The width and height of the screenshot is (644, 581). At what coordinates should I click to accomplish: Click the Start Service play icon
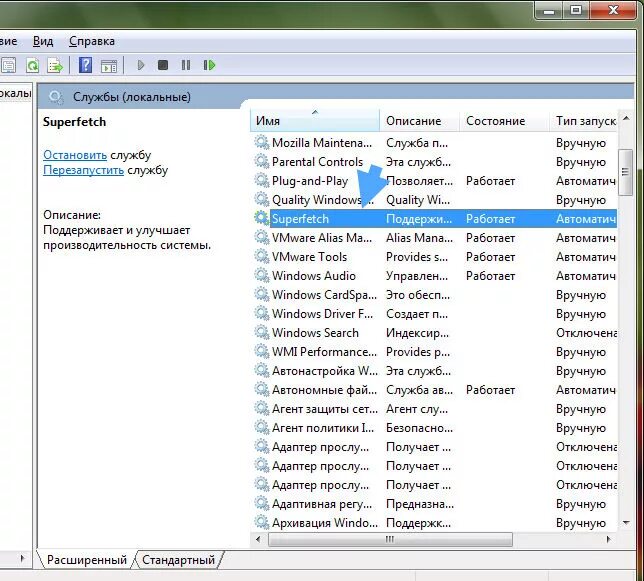tap(141, 65)
